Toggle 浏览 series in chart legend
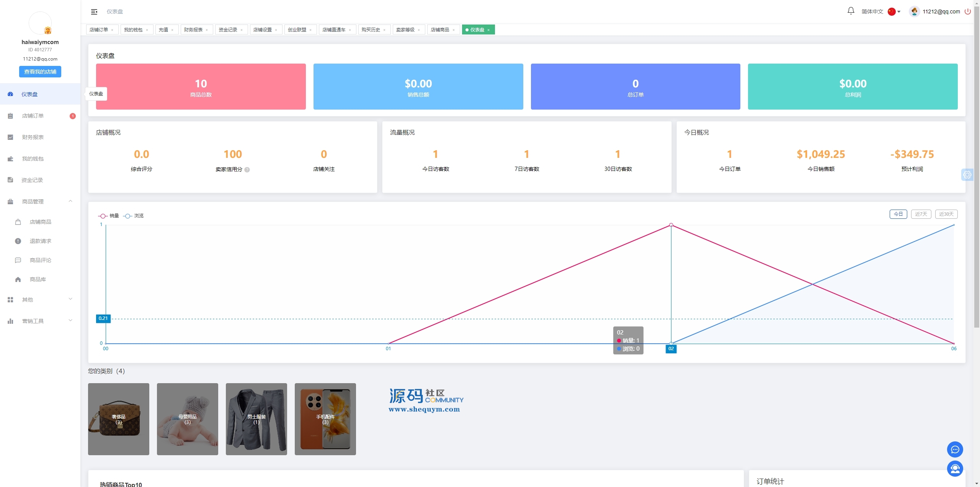980x487 pixels. point(133,216)
